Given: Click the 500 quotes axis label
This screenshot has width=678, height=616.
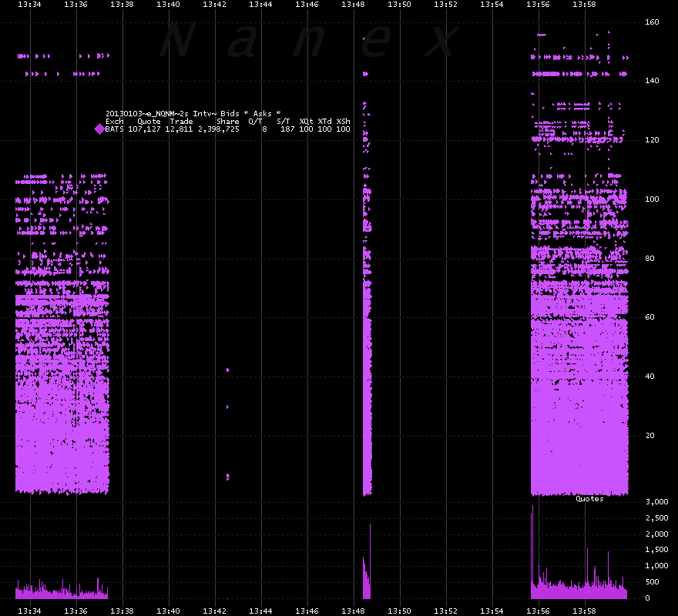Looking at the screenshot, I should (x=652, y=582).
